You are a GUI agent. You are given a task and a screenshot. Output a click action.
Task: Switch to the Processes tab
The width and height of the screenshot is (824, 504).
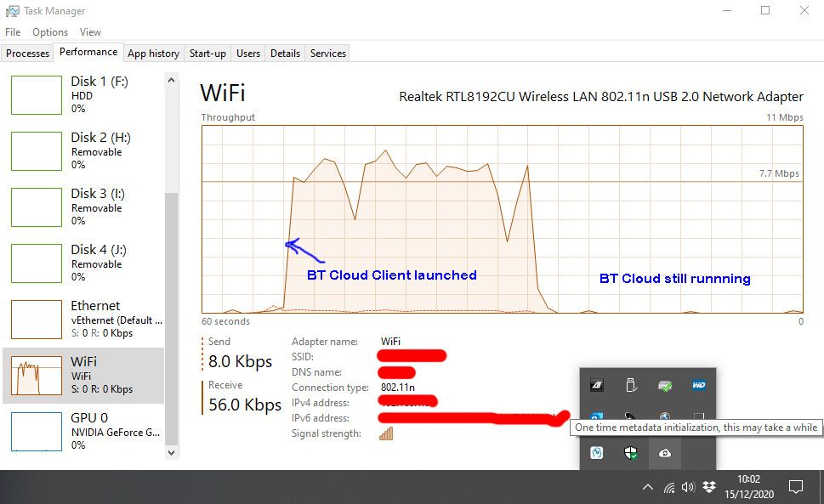tap(28, 54)
